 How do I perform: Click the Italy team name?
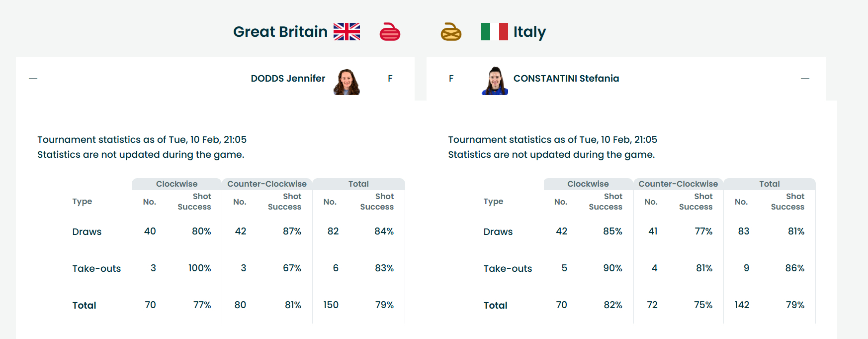(x=529, y=32)
